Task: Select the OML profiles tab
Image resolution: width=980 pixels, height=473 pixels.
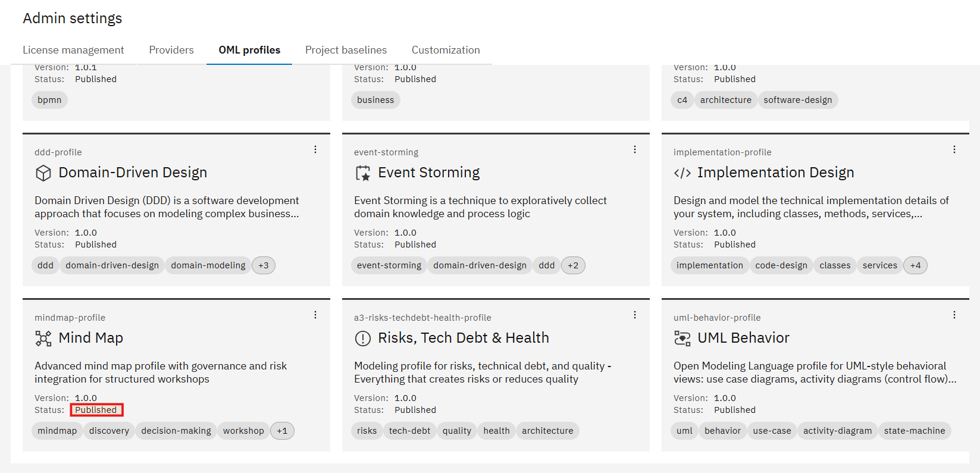Action: click(249, 50)
